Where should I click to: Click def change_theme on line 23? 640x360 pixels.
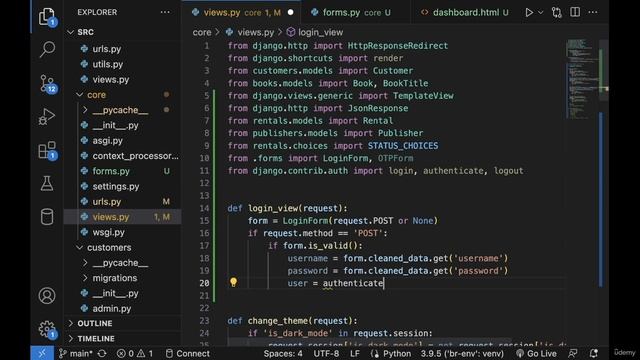(x=292, y=321)
